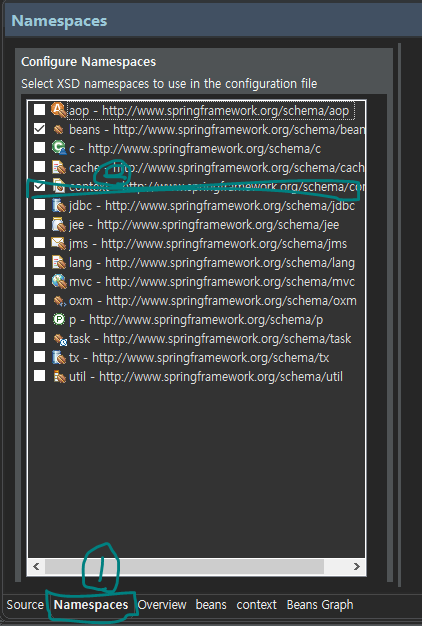Click the cache namespace icon

(59, 167)
